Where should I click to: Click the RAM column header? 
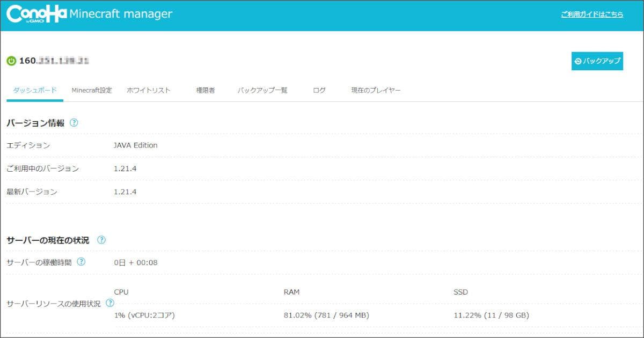click(291, 292)
